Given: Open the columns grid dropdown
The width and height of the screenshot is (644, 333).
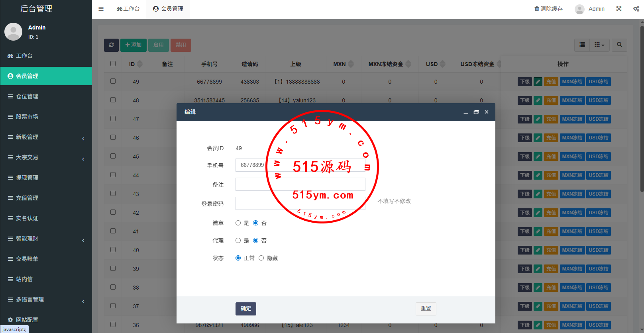Looking at the screenshot, I should point(599,45).
